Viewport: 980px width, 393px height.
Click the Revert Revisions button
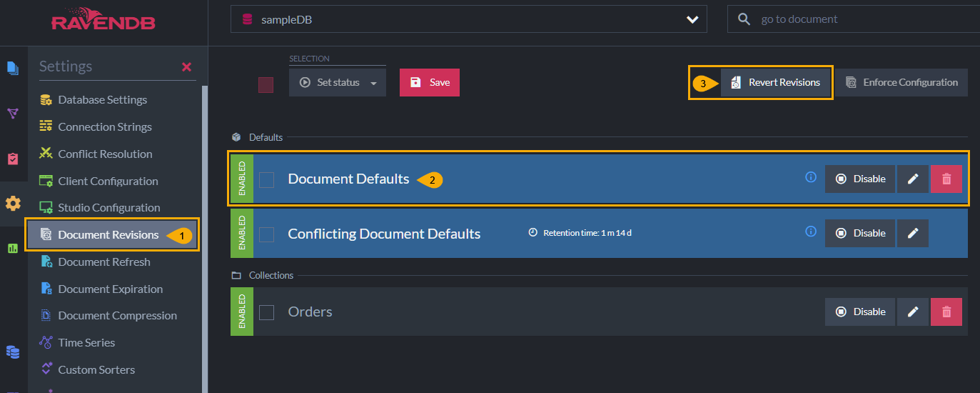[x=776, y=82]
